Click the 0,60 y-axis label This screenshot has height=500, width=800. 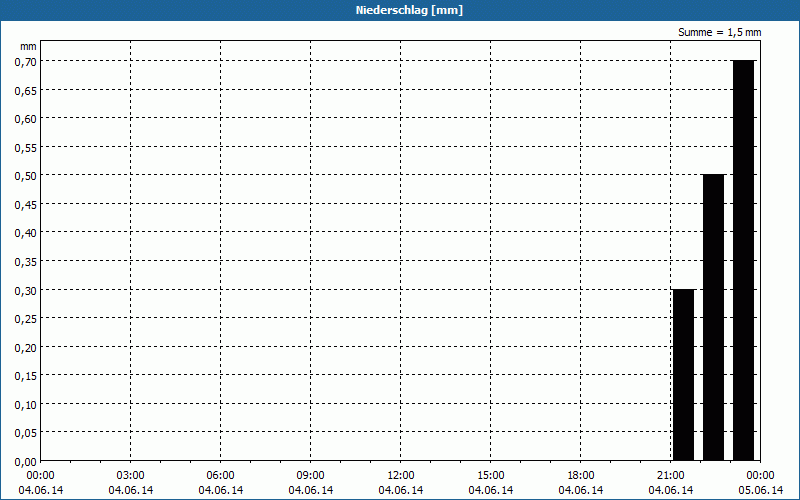point(26,118)
